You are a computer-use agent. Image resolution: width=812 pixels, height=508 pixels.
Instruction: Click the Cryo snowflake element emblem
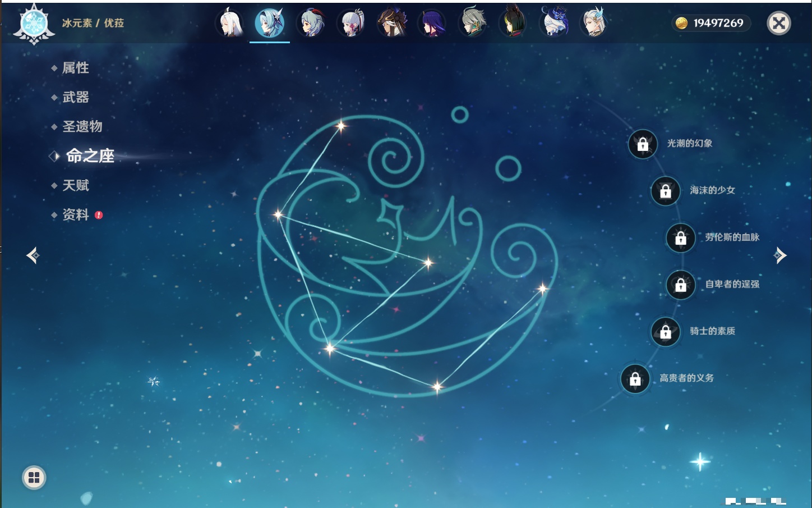coord(34,24)
